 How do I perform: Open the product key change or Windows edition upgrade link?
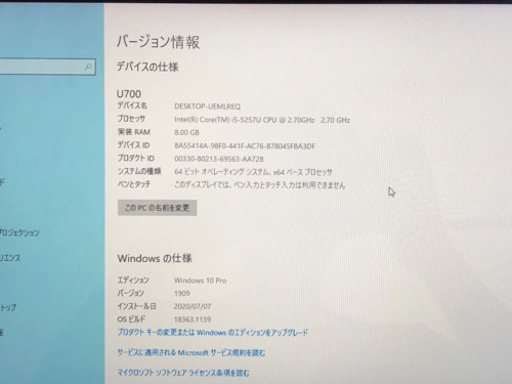(x=212, y=332)
